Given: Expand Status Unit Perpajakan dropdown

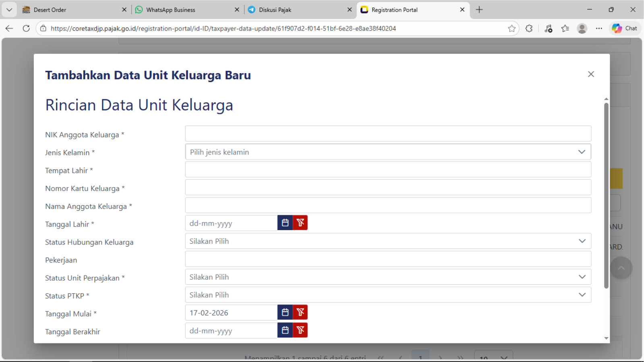Looking at the screenshot, I should click(x=388, y=277).
